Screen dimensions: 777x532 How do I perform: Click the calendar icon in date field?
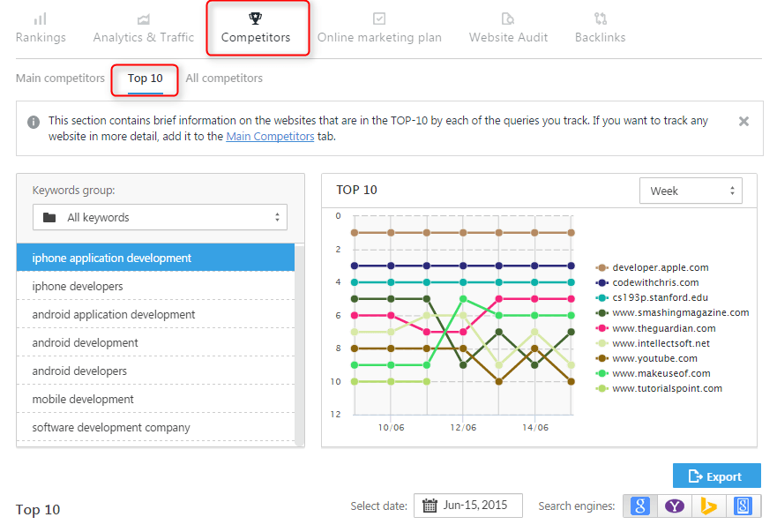[430, 506]
